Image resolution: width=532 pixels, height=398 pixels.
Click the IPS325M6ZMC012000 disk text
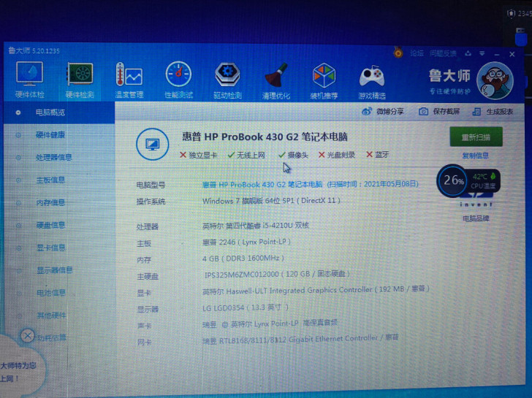pyautogui.click(x=277, y=274)
